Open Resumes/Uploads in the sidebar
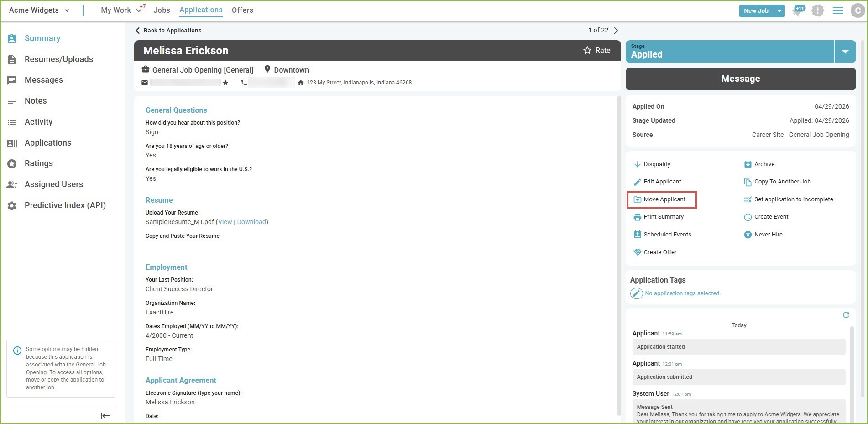The image size is (868, 424). coord(58,59)
